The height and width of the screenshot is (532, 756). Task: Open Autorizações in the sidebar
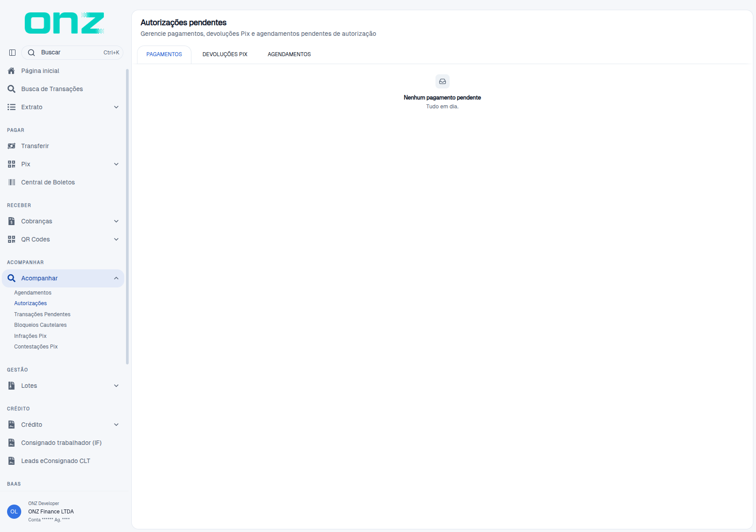(31, 303)
